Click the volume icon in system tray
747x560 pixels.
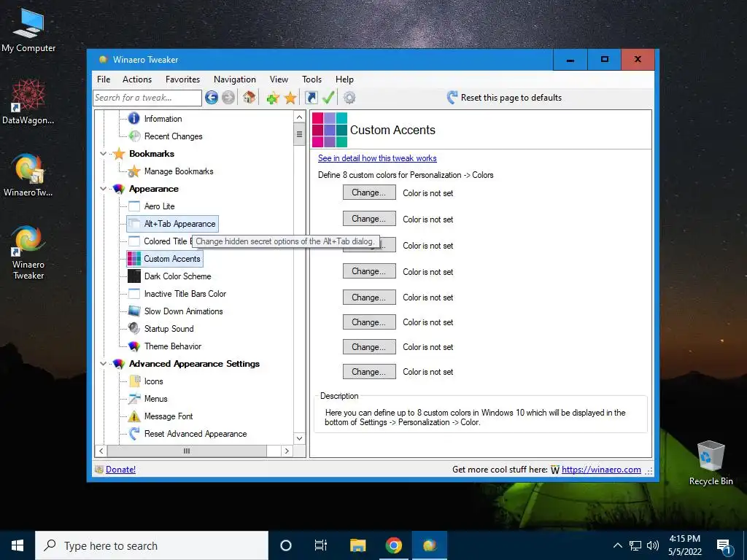coord(653,545)
